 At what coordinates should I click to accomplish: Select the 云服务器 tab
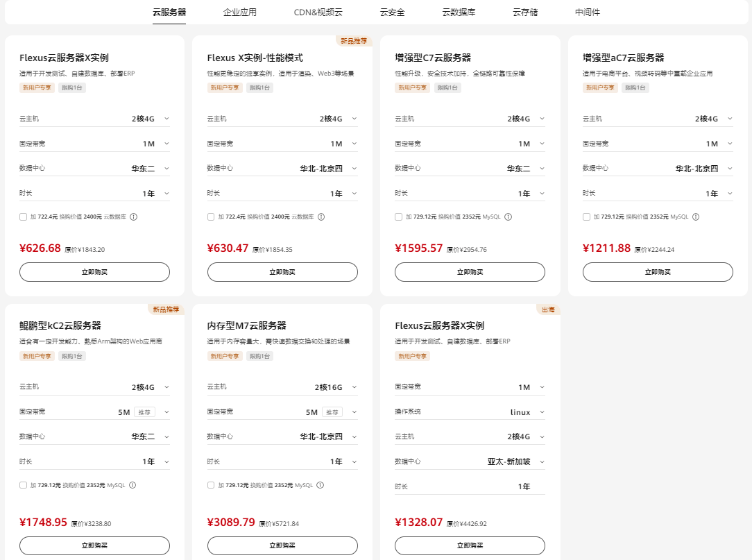point(169,12)
